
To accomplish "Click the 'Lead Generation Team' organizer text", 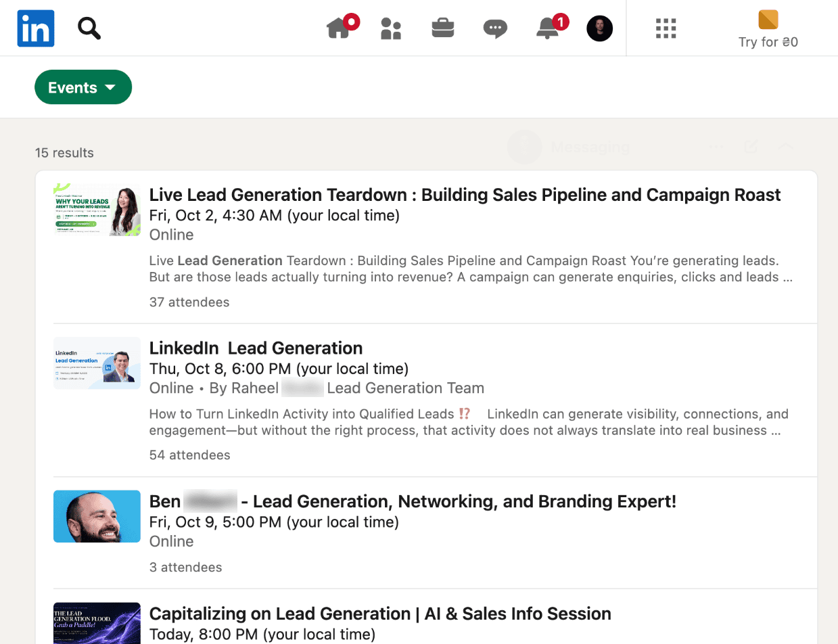I will coord(405,388).
